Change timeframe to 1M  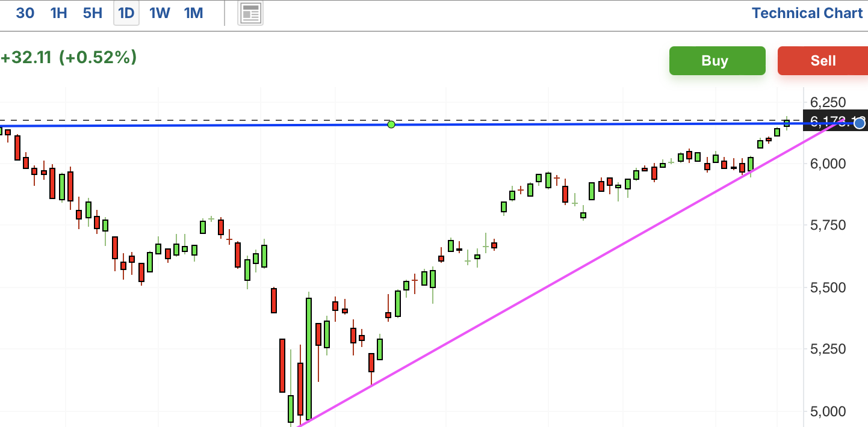(193, 13)
